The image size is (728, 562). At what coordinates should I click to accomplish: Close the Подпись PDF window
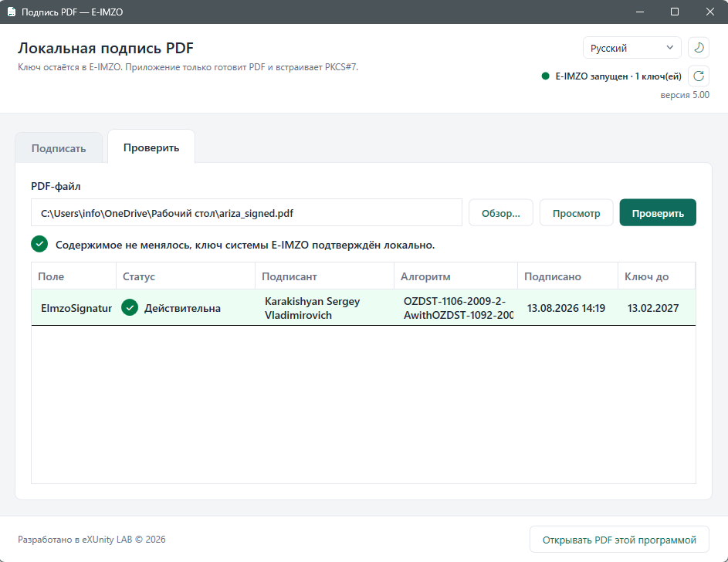tap(710, 12)
